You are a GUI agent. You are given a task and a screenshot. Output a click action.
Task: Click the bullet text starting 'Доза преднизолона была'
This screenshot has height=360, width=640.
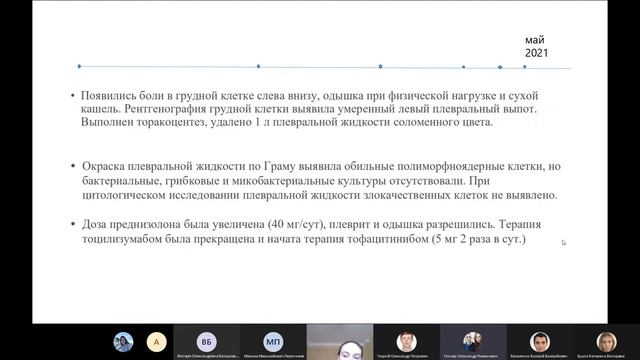311,231
